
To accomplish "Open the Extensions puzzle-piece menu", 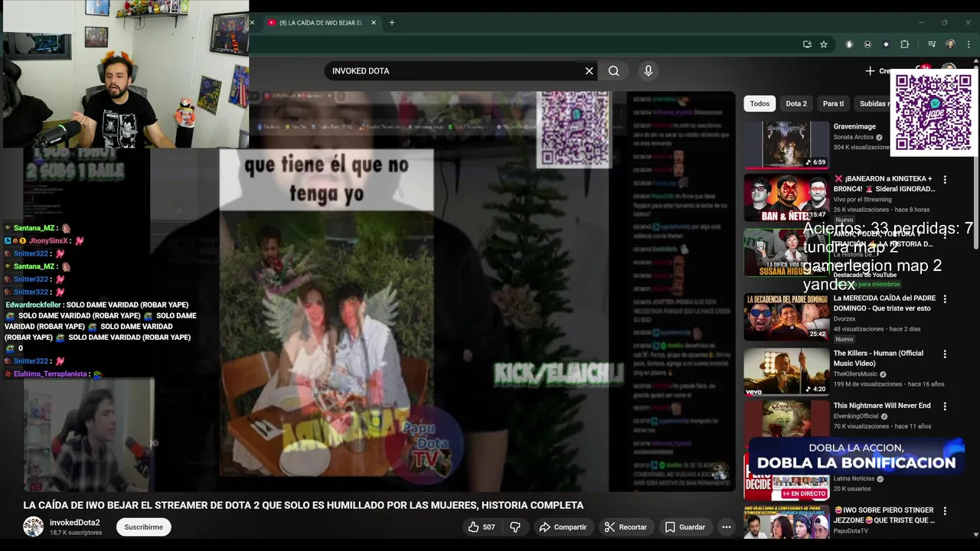I will tap(904, 44).
